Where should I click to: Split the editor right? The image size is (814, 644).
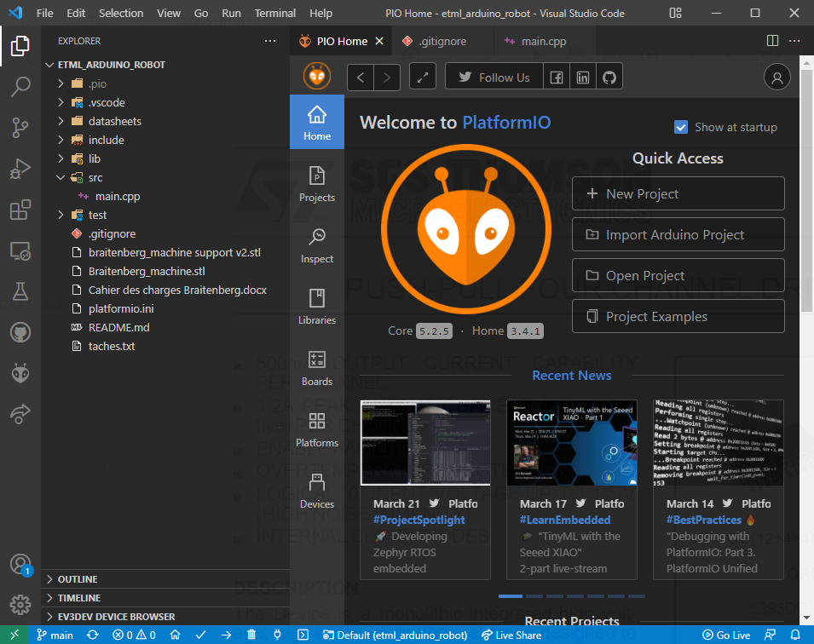click(x=772, y=41)
